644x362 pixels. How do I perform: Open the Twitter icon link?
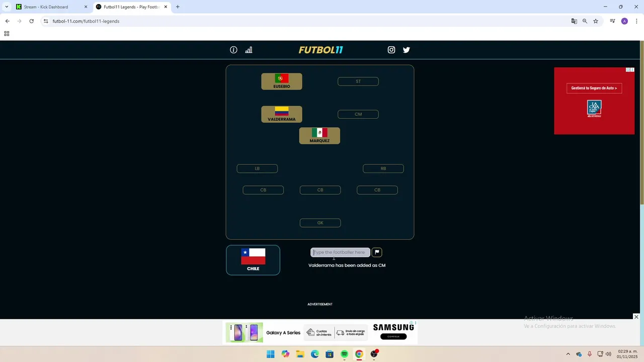click(x=407, y=50)
